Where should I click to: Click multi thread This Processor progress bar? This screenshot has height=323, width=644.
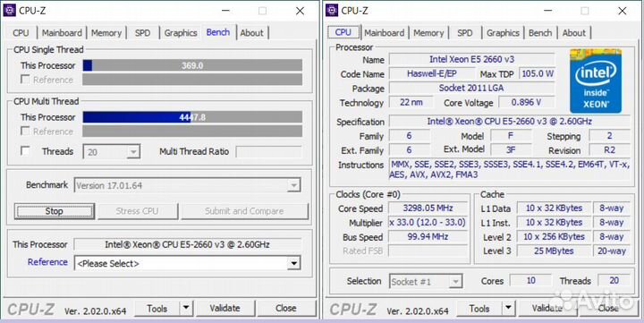(192, 117)
